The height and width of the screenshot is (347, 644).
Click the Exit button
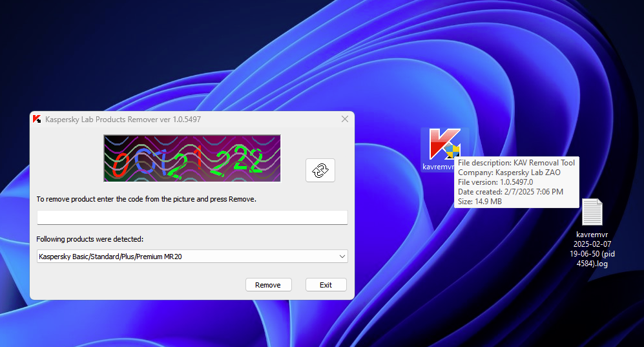coord(326,284)
